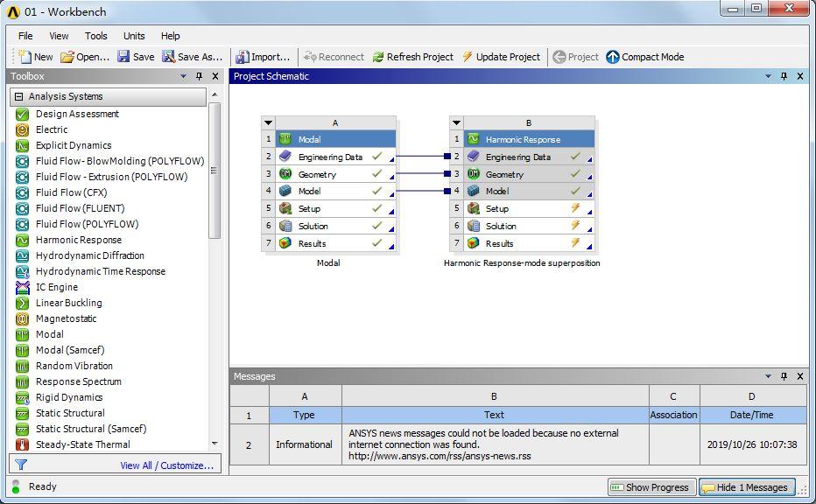Pin the Toolbox panel
The width and height of the screenshot is (816, 504).
[x=200, y=76]
